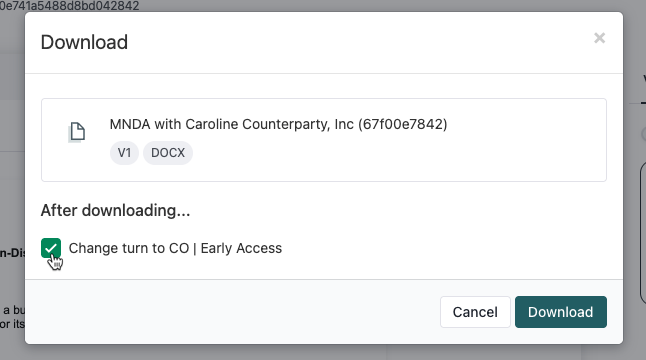Click the partially hidden 'or its' text
Image resolution: width=646 pixels, height=360 pixels.
[12, 324]
